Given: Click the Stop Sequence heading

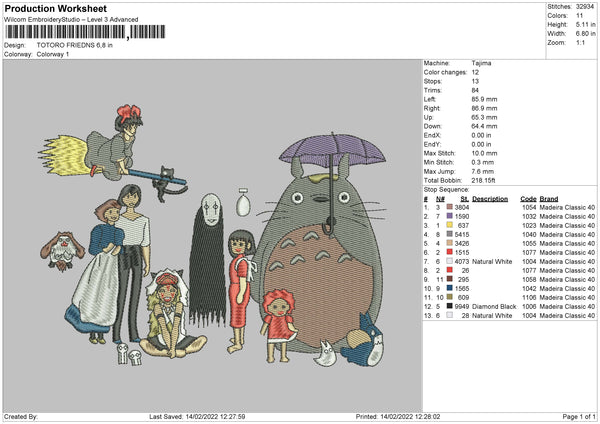Looking at the screenshot, I should 446,189.
